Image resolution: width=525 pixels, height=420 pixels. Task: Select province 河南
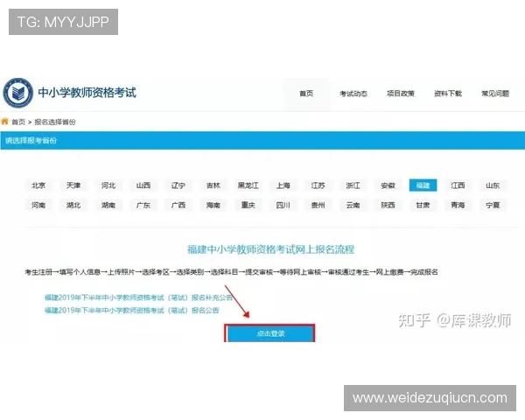[38, 205]
